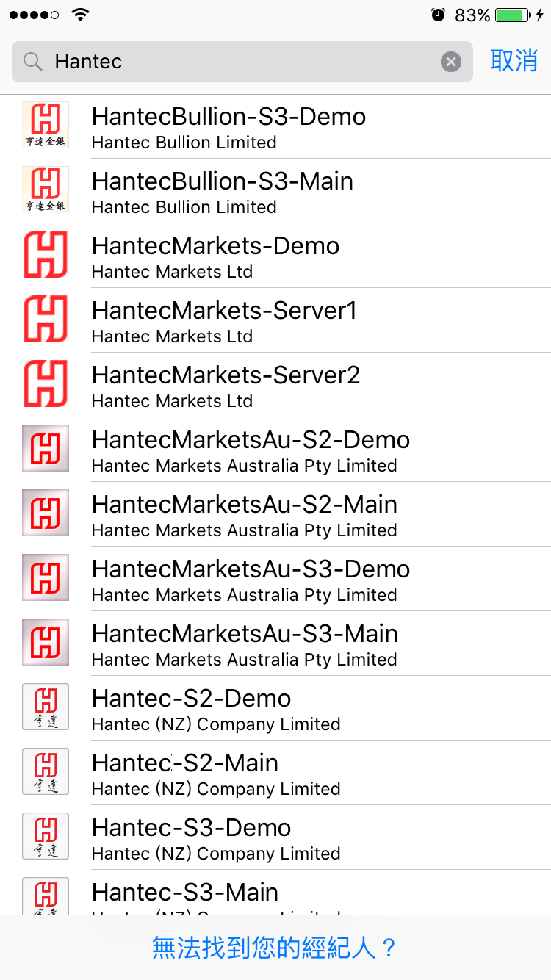Focus the Hantec search field
This screenshot has height=980, width=551.
click(242, 62)
